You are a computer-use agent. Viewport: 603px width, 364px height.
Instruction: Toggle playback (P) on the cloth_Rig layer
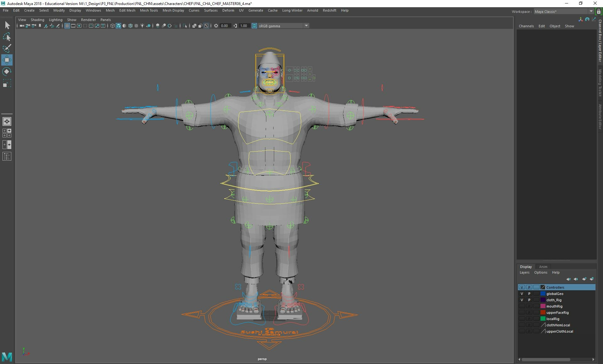(529, 300)
